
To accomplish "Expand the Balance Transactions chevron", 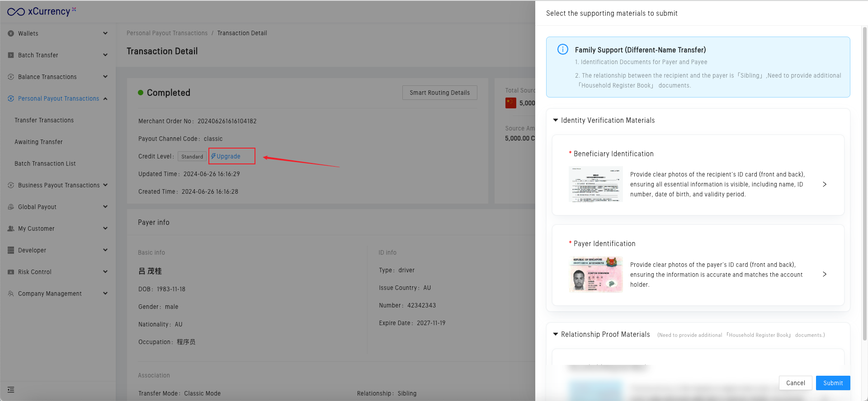I will click(105, 76).
